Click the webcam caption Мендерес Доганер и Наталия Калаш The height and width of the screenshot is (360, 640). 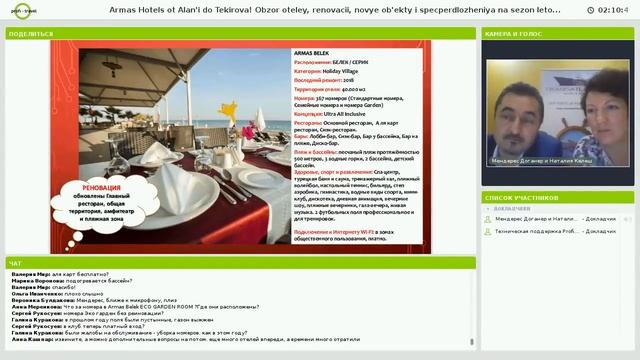pos(542,161)
